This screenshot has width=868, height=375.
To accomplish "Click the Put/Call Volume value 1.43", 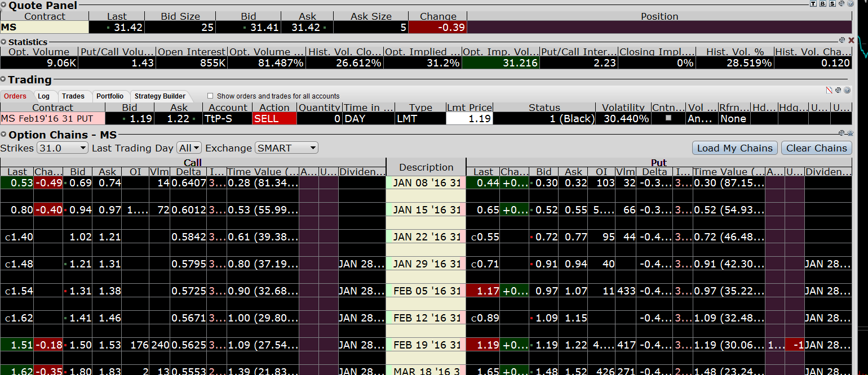I will [117, 63].
